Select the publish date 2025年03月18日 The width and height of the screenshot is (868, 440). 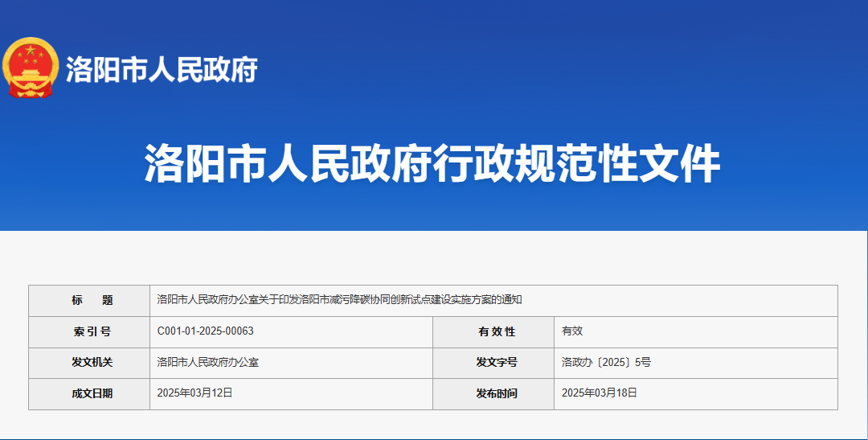(600, 393)
